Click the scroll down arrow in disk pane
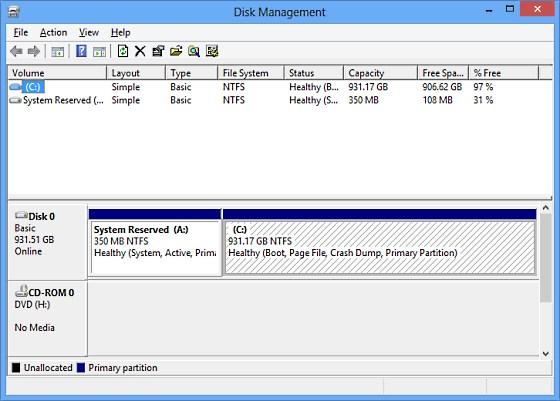This screenshot has width=560, height=401. (x=545, y=354)
